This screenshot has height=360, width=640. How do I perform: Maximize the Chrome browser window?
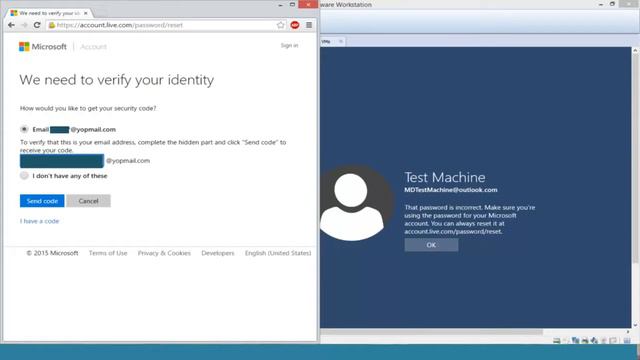tap(292, 4)
